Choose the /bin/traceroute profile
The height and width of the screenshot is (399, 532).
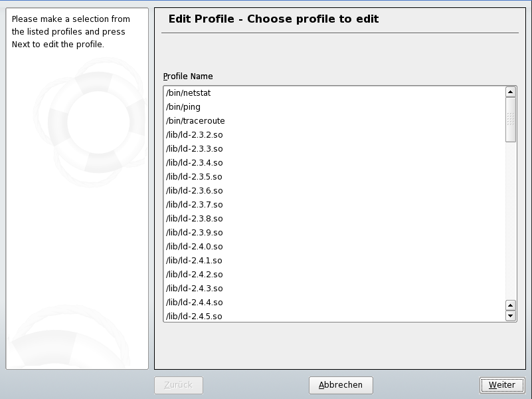(x=197, y=120)
